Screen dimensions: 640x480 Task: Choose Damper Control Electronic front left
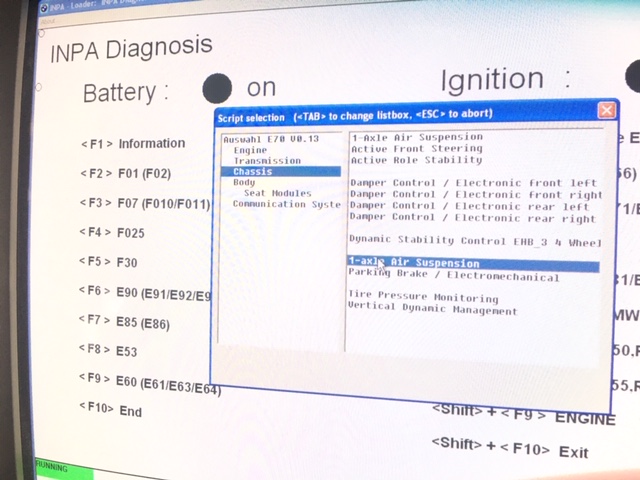click(473, 183)
